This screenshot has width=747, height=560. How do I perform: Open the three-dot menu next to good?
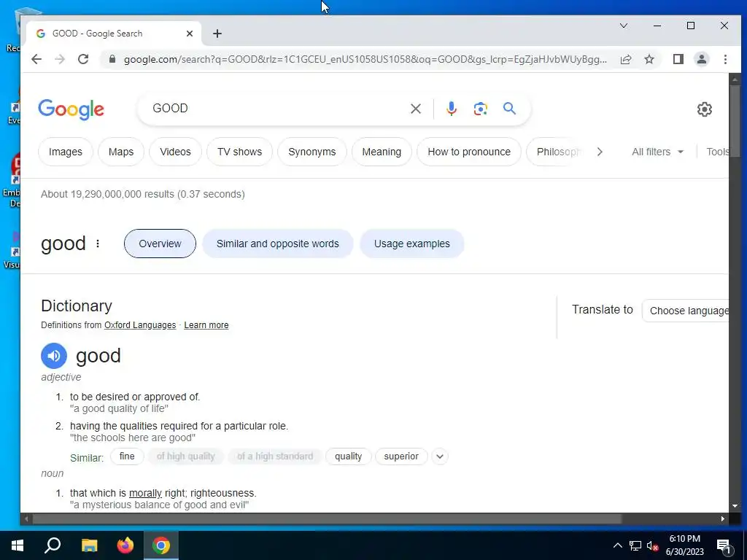98,244
